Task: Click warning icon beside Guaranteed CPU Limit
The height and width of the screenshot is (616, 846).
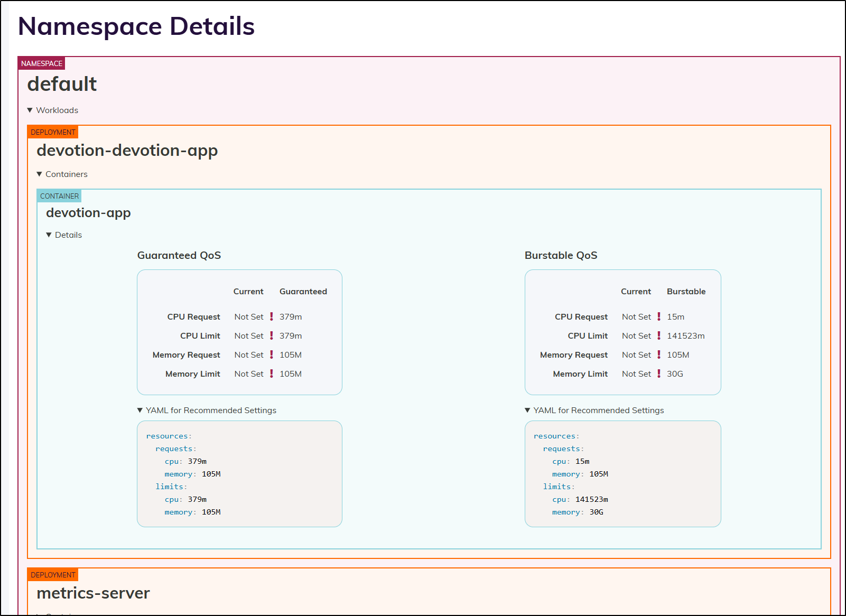Action: pos(272,335)
